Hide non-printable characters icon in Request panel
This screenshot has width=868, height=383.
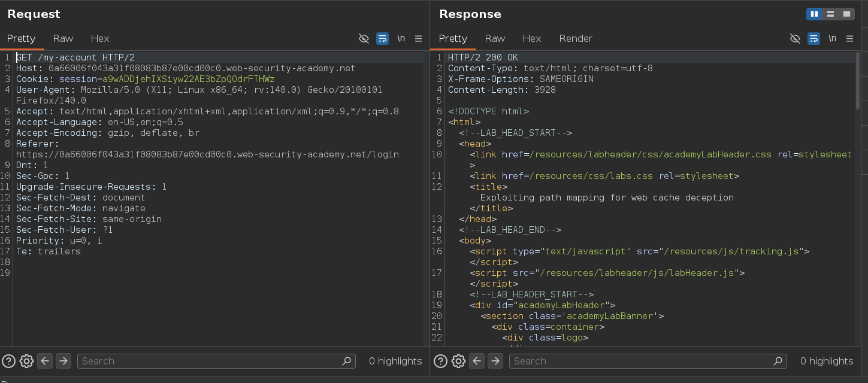click(x=364, y=38)
